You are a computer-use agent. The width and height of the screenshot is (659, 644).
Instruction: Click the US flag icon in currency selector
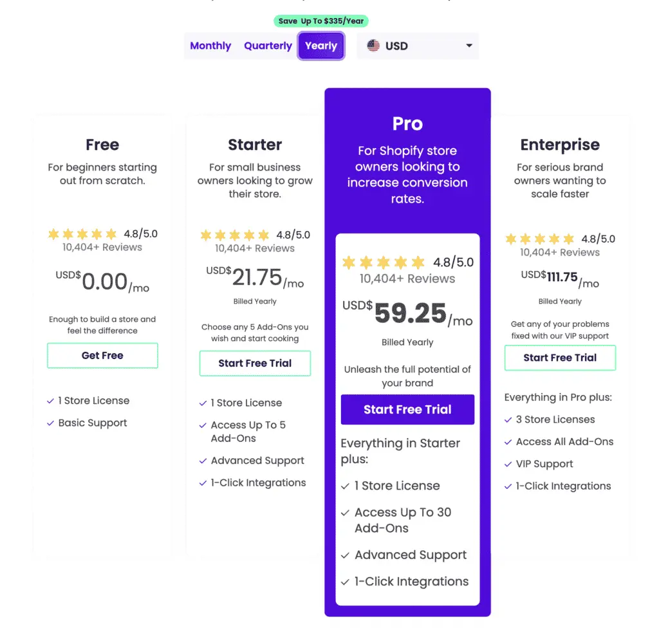coord(373,46)
